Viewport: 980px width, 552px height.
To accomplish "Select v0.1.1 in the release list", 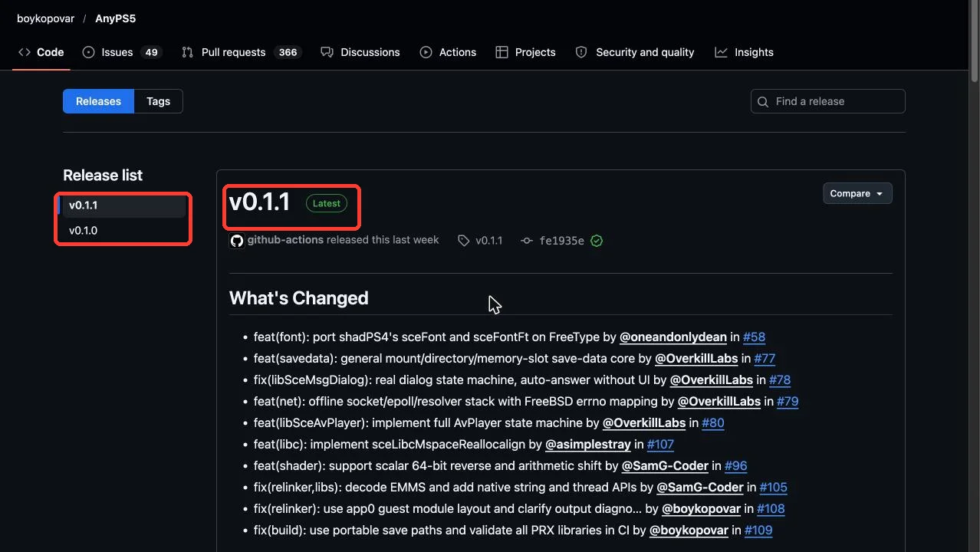I will pyautogui.click(x=124, y=205).
